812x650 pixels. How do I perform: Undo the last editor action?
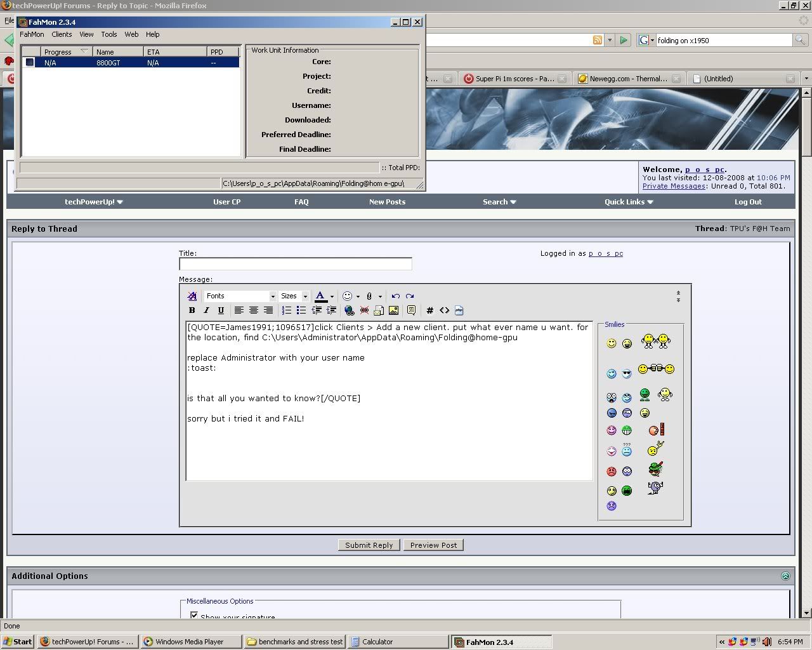(396, 296)
